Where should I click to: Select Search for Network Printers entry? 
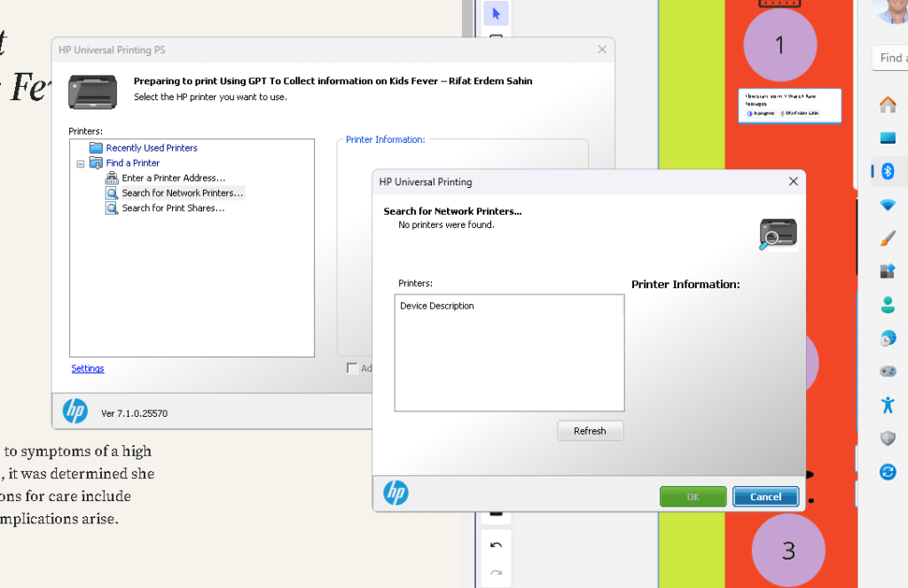pyautogui.click(x=175, y=193)
